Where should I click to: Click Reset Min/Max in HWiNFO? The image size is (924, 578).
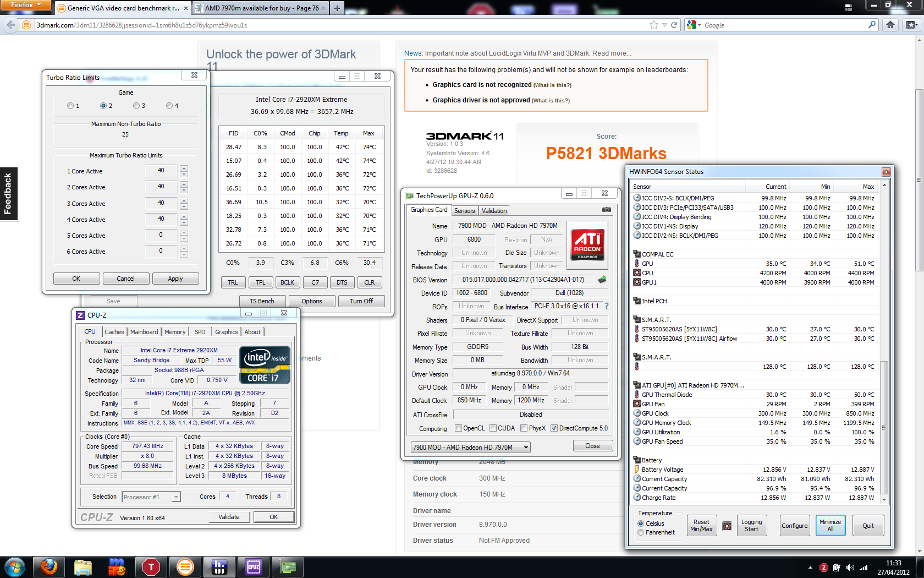tap(701, 526)
